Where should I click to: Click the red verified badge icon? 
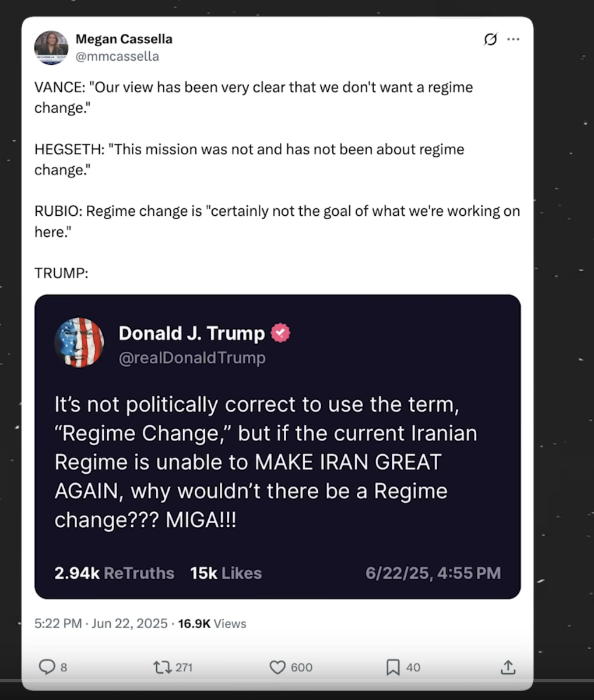click(x=281, y=333)
